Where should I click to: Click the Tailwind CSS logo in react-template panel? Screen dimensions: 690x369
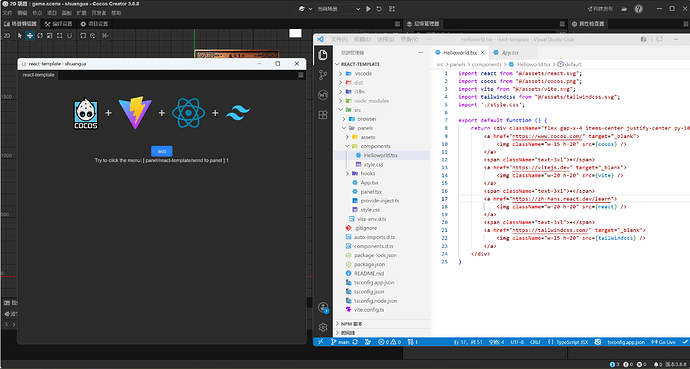click(x=238, y=113)
